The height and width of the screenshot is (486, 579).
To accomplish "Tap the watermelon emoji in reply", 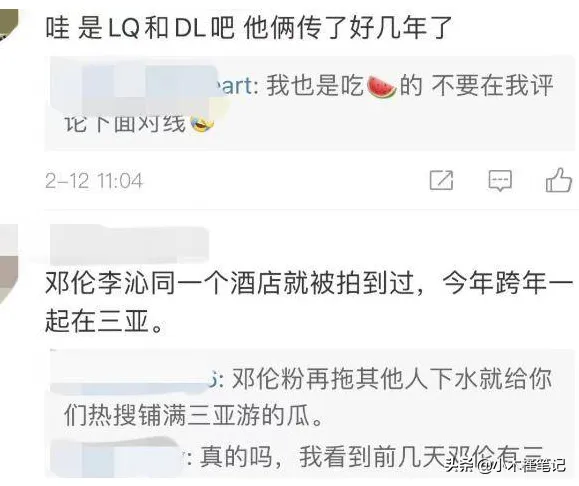I will 381,87.
